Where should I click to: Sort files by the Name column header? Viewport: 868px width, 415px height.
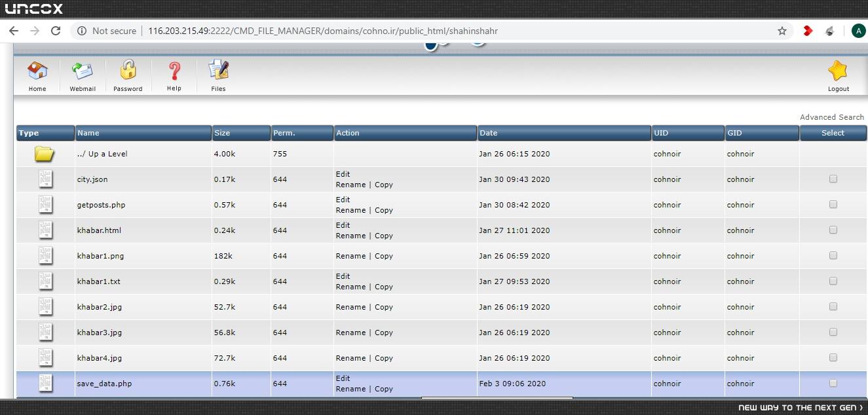pyautogui.click(x=143, y=133)
